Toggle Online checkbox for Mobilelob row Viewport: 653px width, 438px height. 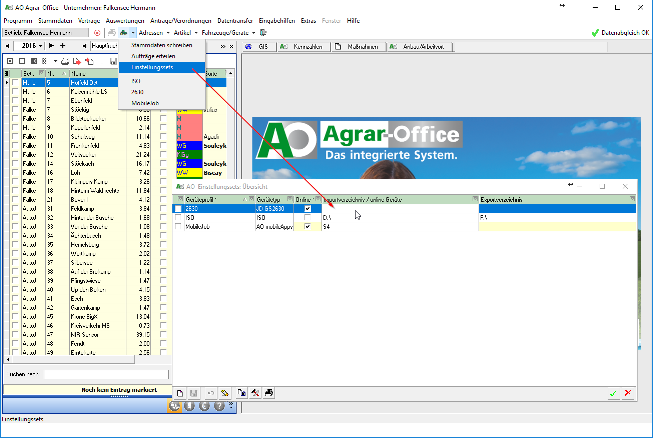[x=308, y=226]
